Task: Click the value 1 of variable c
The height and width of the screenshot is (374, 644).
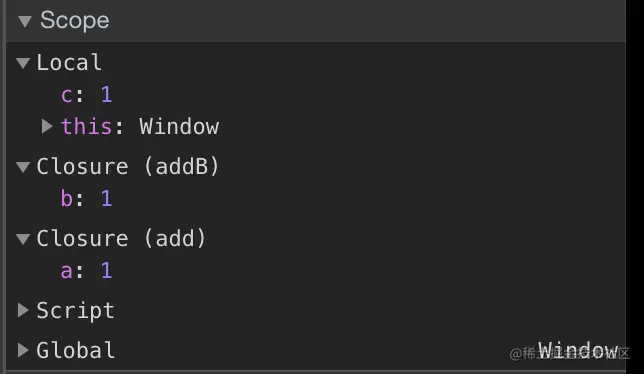Action: [106, 95]
